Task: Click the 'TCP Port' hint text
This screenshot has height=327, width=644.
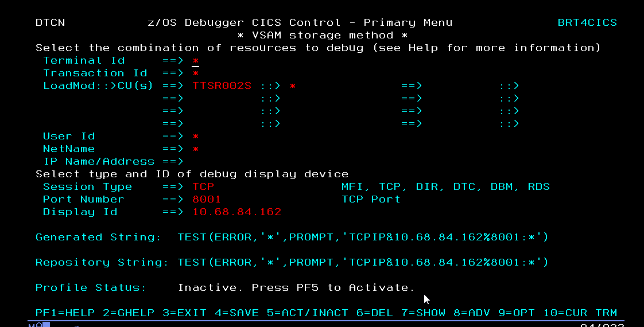Action: (371, 200)
